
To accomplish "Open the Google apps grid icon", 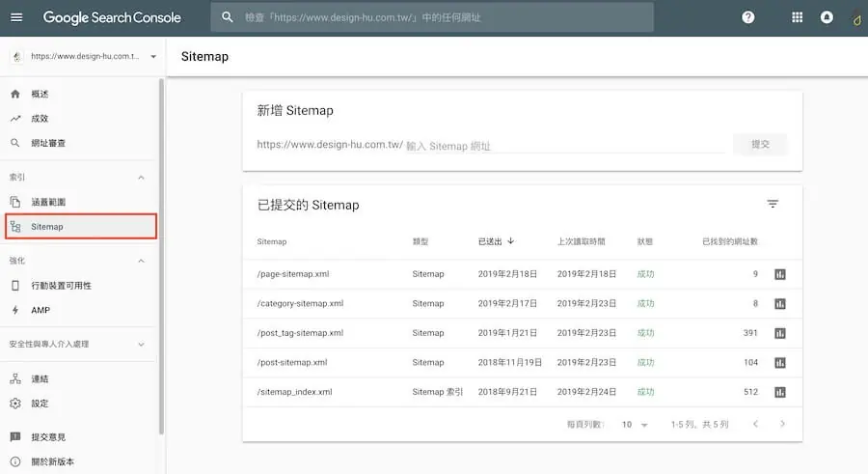I will pos(798,17).
